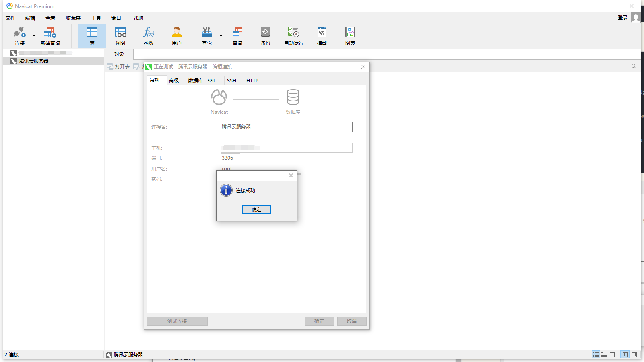Toggle the right information pane button
Viewport: 644px width, 362px height.
click(x=634, y=355)
